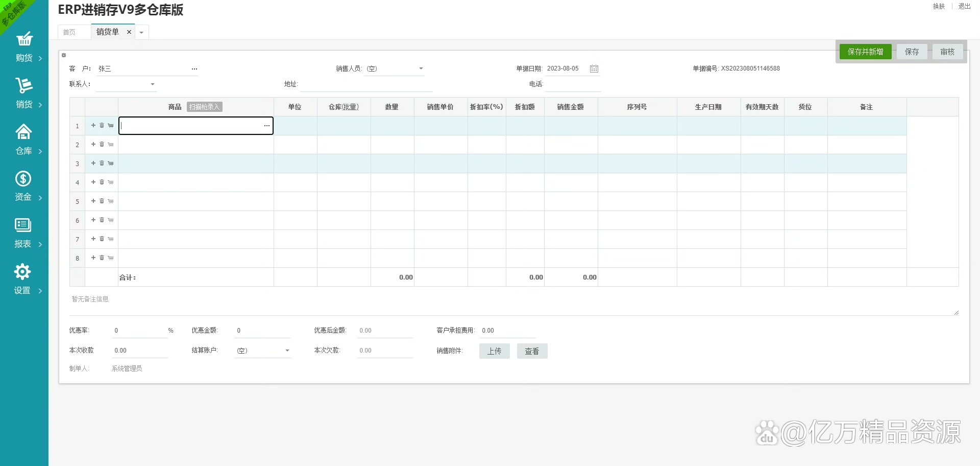Viewport: 980px width, 466px height.
Task: Delete row 5 with its trash icon
Action: pos(102,201)
